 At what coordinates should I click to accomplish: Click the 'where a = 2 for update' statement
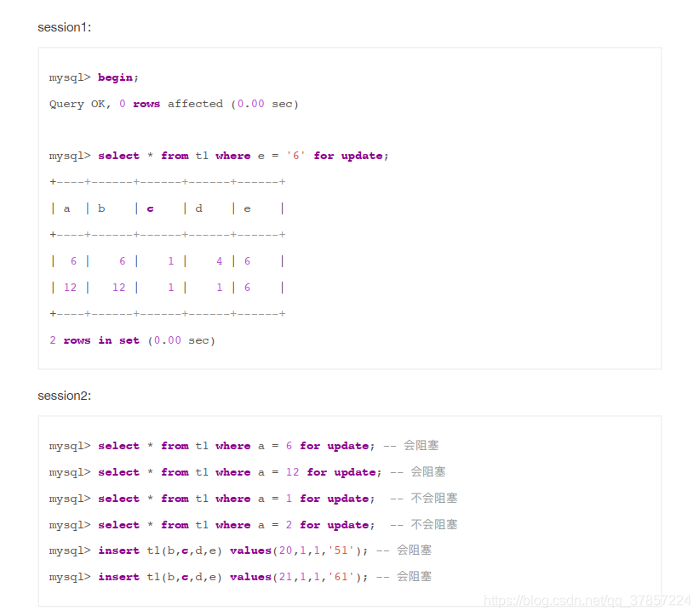click(x=212, y=525)
